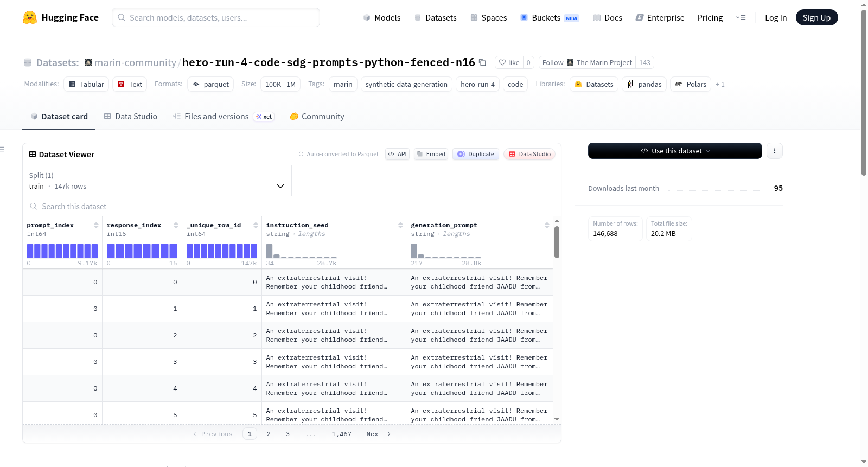Copy dataset name with the copy icon
Screen dimensions: 868x467
tap(482, 62)
